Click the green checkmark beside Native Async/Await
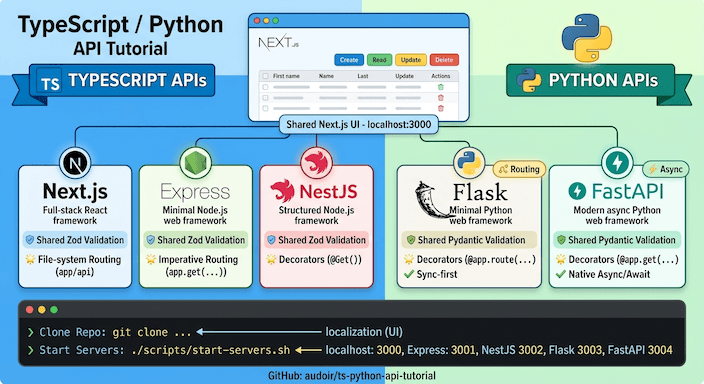Image resolution: width=704 pixels, height=384 pixels. point(560,274)
